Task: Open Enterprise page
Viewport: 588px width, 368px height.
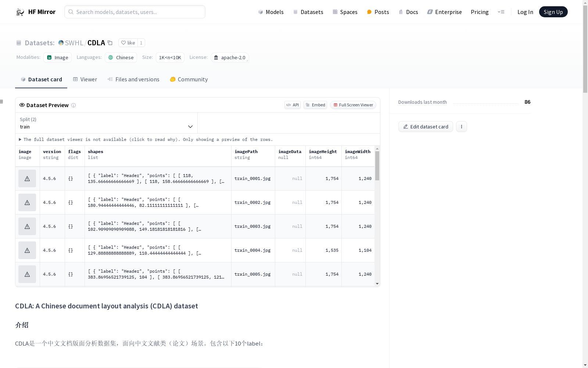Action: (x=445, y=12)
